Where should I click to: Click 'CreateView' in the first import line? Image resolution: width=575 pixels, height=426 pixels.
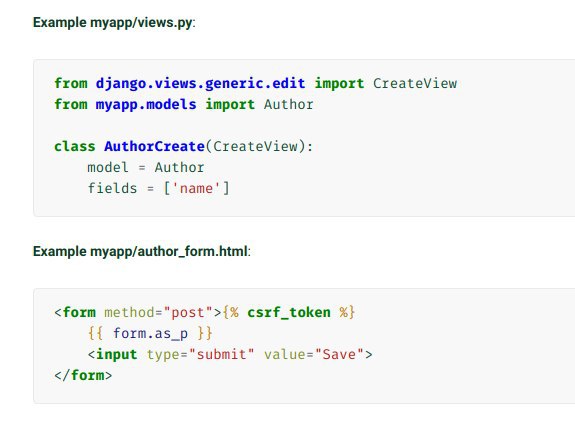pyautogui.click(x=415, y=84)
